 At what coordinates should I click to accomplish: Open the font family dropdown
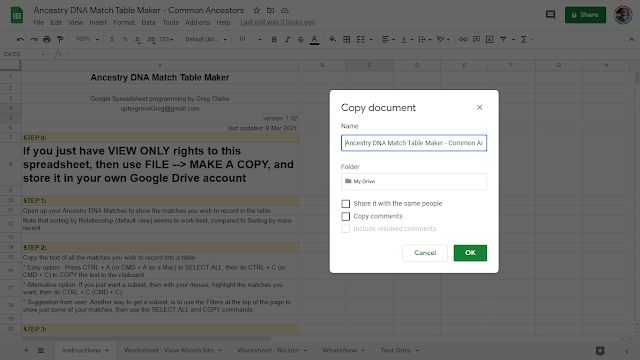(206, 40)
